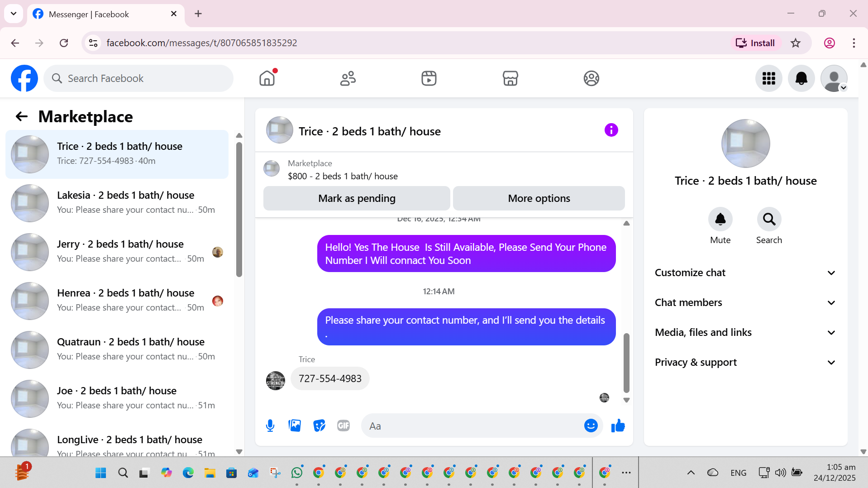The width and height of the screenshot is (868, 488).
Task: Open WhatsApp from taskbar
Action: coord(296,473)
